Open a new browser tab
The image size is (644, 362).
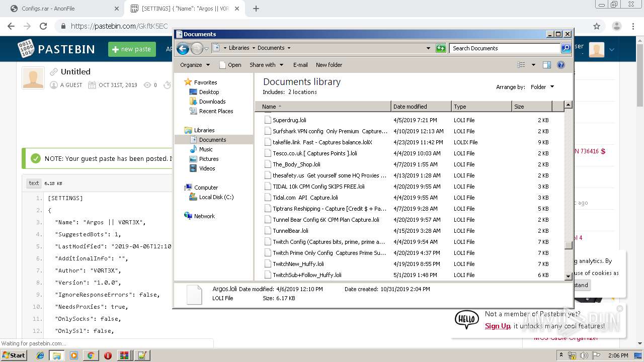pyautogui.click(x=256, y=9)
